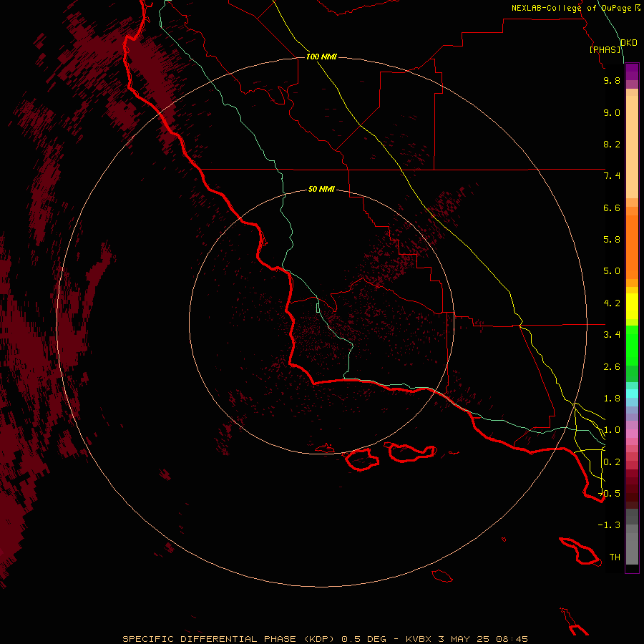
Task: Click the 5.8 value on the color scale
Action: (x=612, y=240)
